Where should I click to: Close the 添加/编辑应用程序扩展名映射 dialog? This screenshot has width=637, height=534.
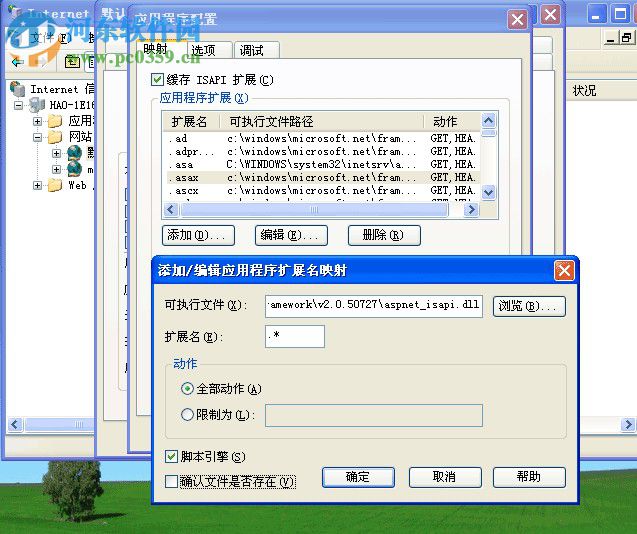click(x=564, y=270)
